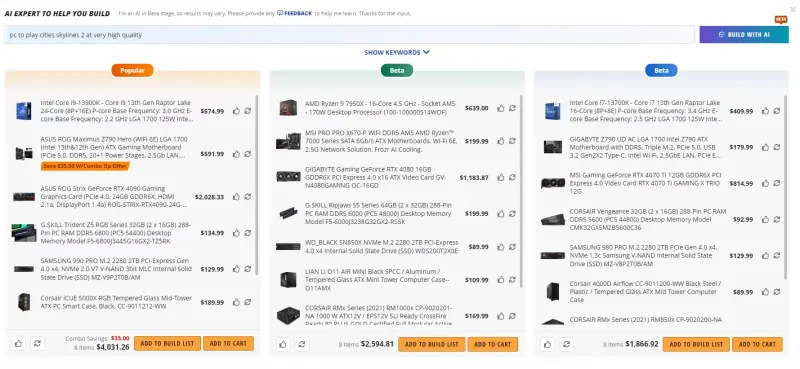Screen dimensions: 800x369
Task: Like the entire Popular build
Action: coord(18,343)
